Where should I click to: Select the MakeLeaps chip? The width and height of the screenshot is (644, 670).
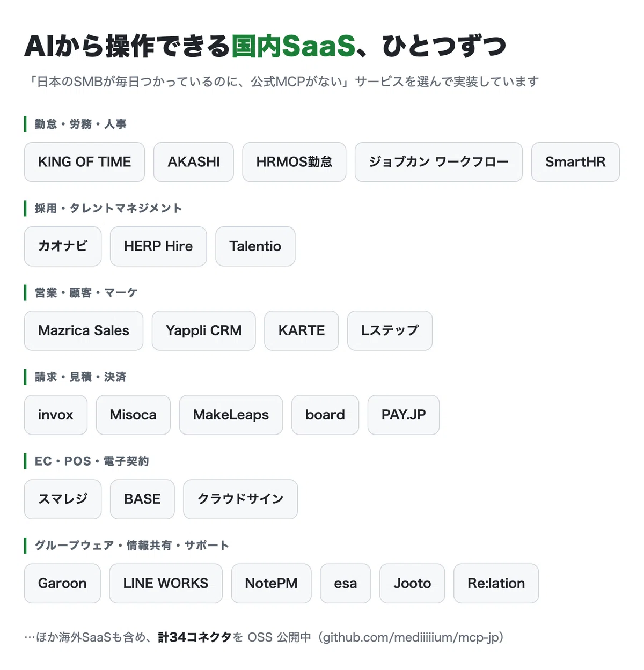tap(231, 415)
